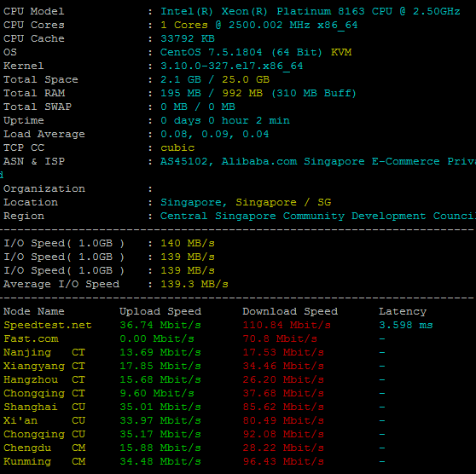Click the Speedtest.net node name
Viewport: 476px width, 474px height.
[x=48, y=325]
